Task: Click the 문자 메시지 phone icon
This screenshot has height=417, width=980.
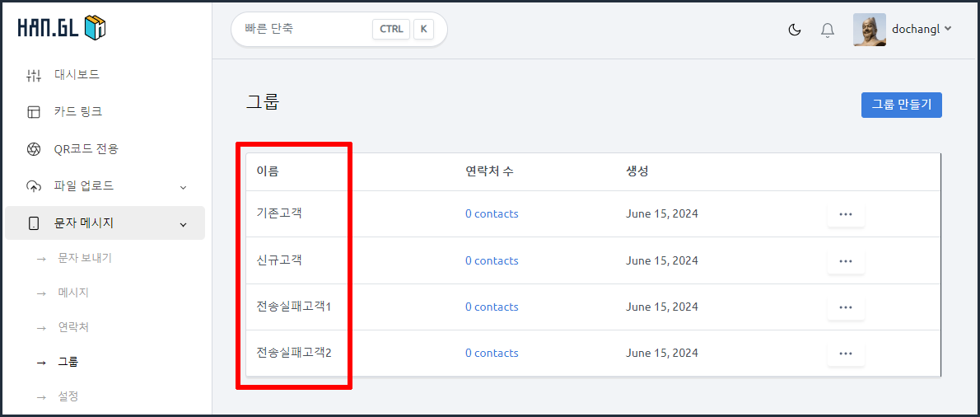Action: click(x=34, y=223)
